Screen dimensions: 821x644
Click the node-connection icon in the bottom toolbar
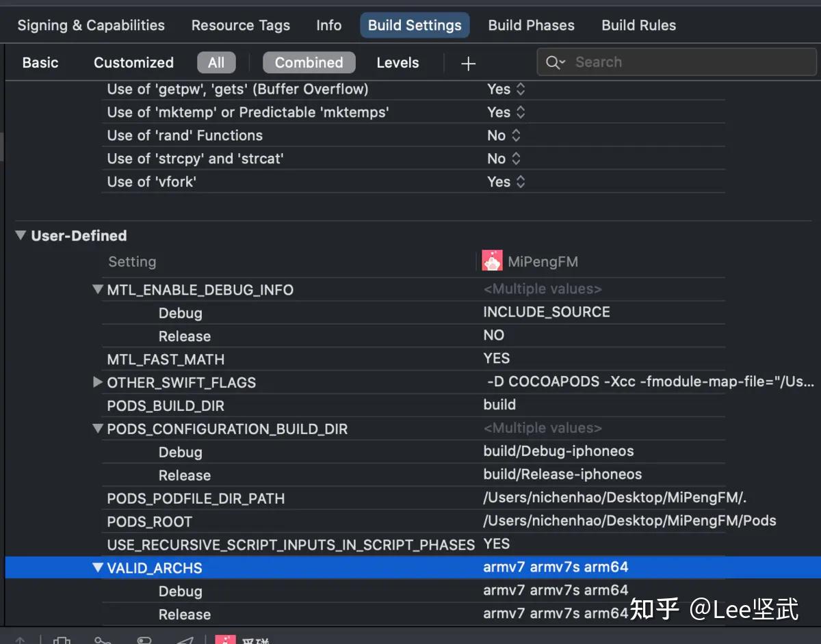103,640
